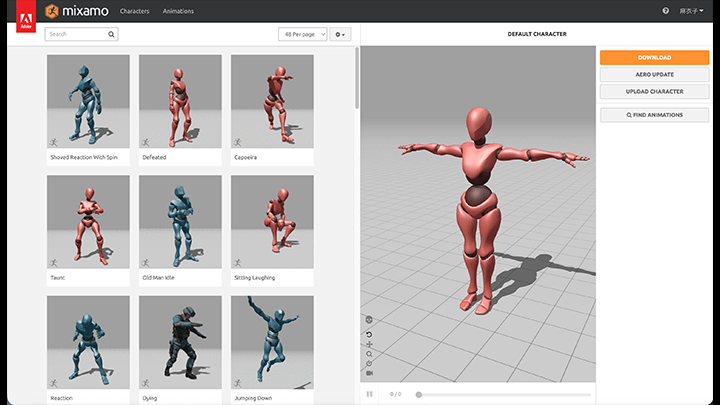Click the viewport zoom magnifier icon
Screen dimensions: 720x405
(369, 353)
